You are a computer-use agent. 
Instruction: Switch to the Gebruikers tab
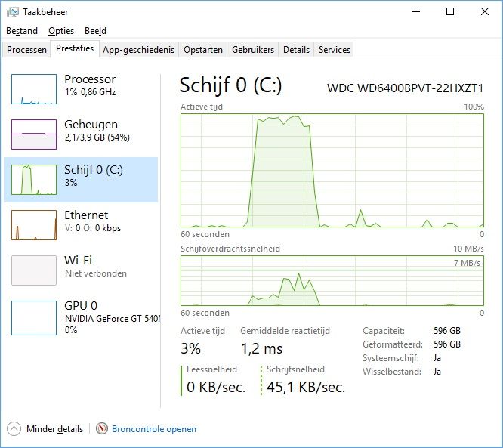[253, 50]
